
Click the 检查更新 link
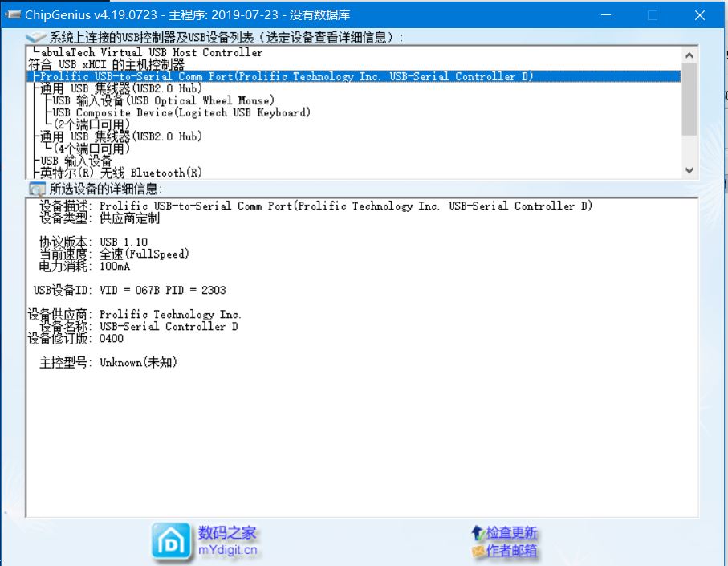[511, 532]
